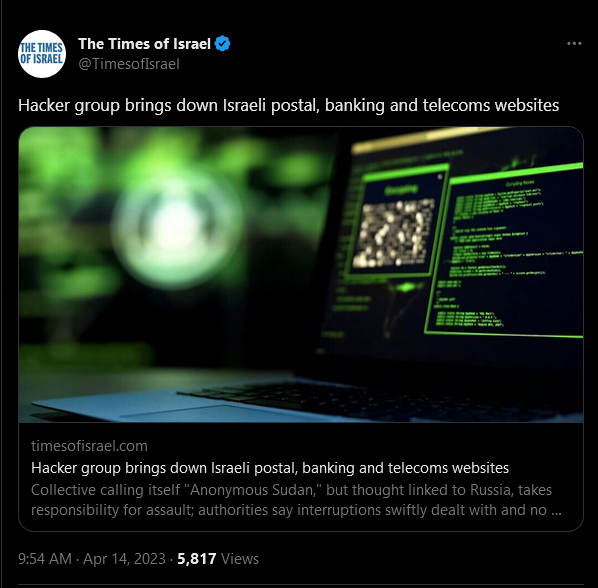Open the timesofisrael.com domain link

pyautogui.click(x=89, y=446)
